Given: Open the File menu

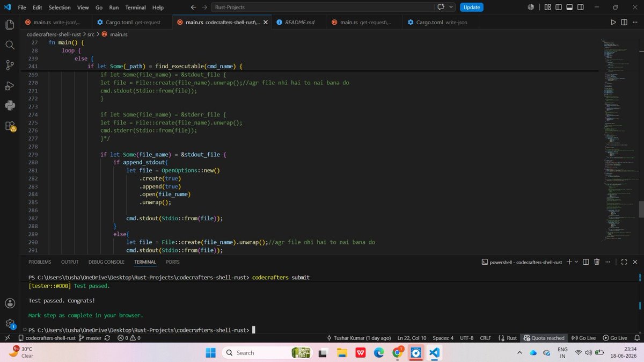Looking at the screenshot, I should pyautogui.click(x=21, y=8).
